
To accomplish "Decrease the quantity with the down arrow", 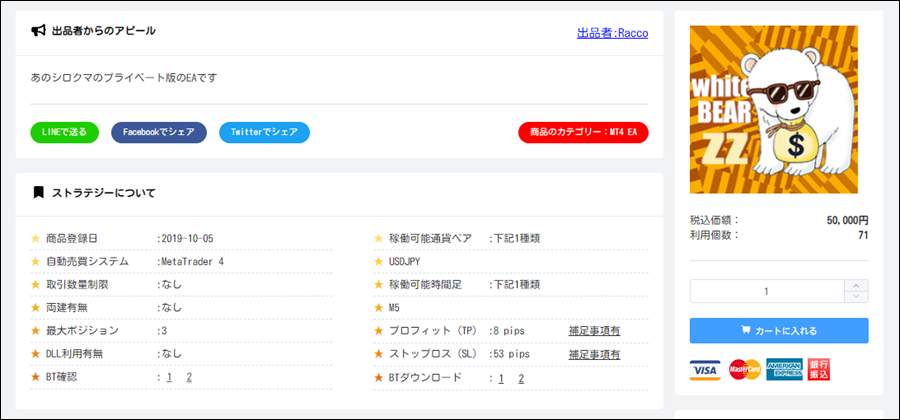I will pos(856,297).
